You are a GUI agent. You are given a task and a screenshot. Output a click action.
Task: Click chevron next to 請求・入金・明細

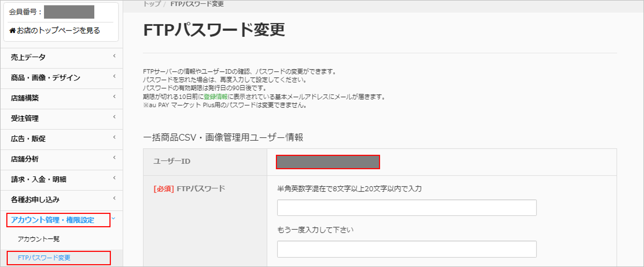click(x=114, y=178)
